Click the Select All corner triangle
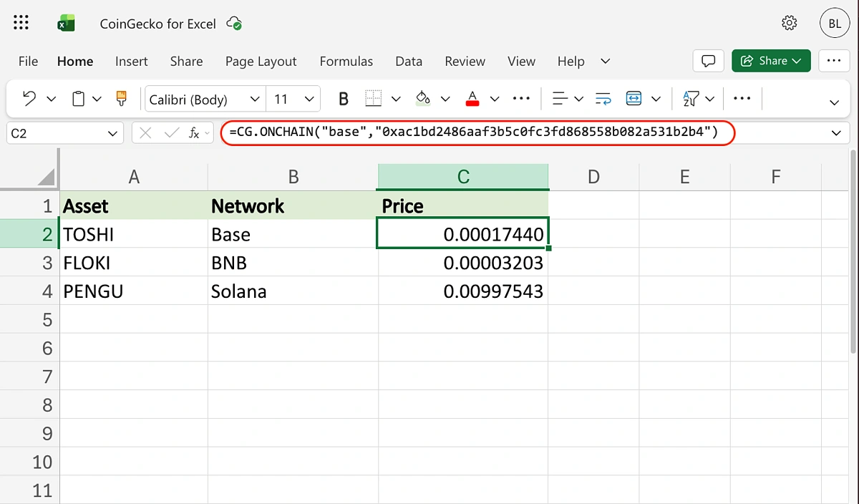Viewport: 859px width, 504px height. [46, 176]
